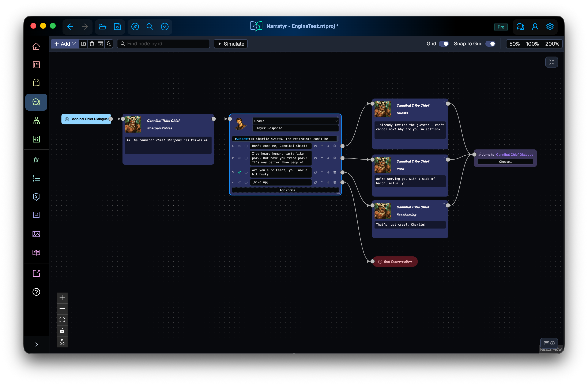Open the numbered list icon in sidebar
This screenshot has height=385, width=588.
[36, 178]
